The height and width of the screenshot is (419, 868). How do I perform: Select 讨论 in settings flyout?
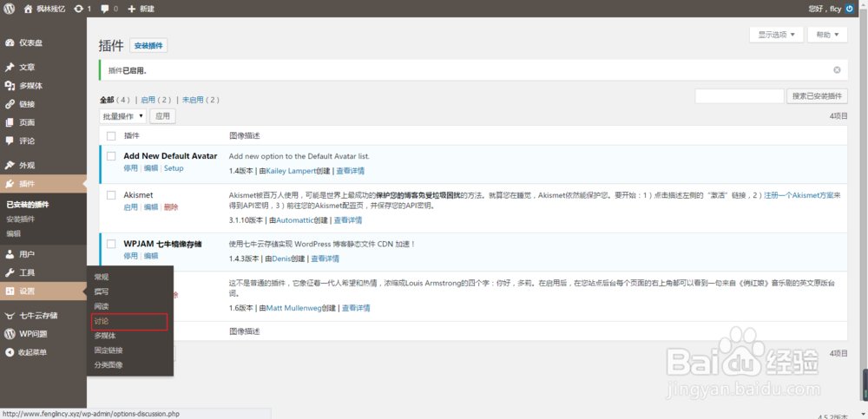coord(102,321)
